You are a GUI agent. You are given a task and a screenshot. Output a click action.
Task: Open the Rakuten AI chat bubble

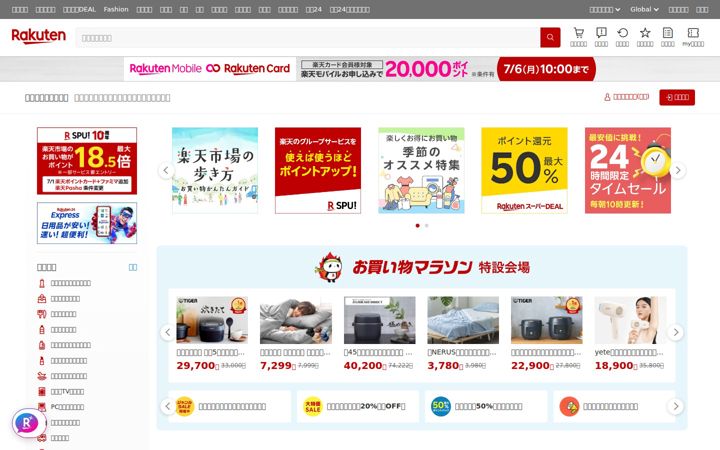click(x=27, y=422)
